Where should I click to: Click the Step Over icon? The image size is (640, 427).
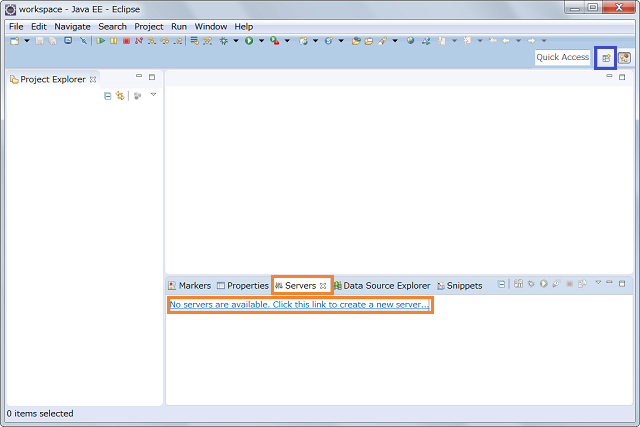165,41
